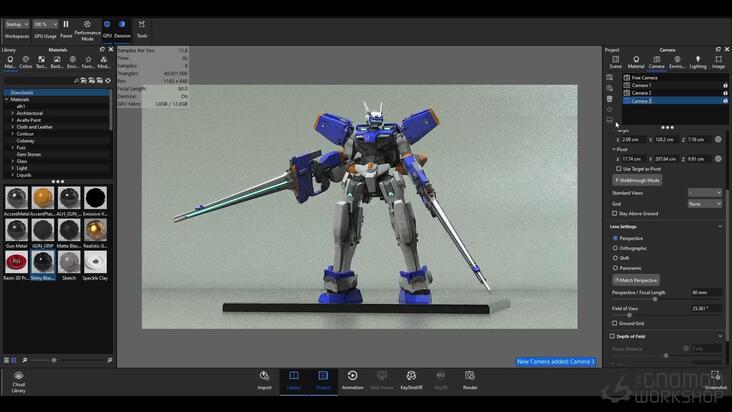Screen dimensions: 732x412
Task: Open KeyShotXR from the toolbar
Action: tap(411, 380)
